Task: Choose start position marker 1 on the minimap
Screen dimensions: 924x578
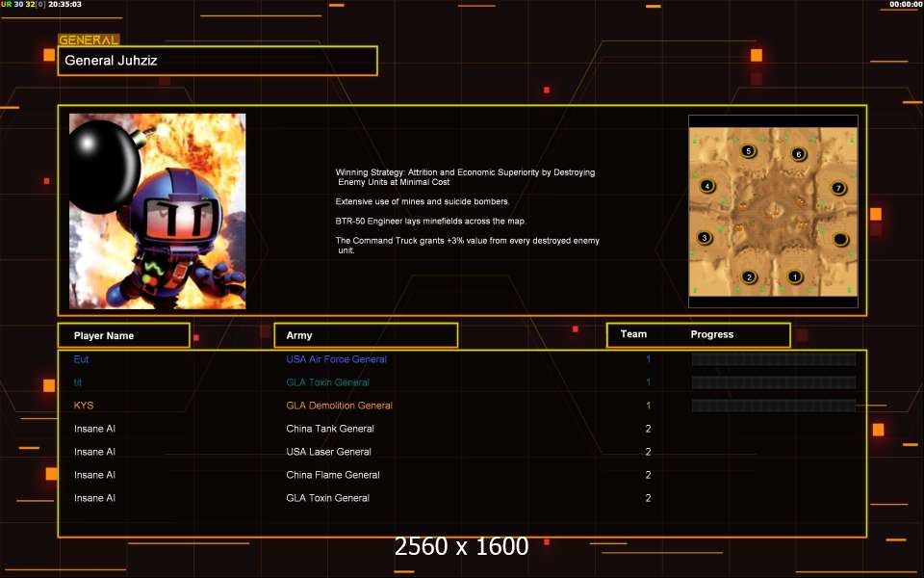Action: coord(794,276)
